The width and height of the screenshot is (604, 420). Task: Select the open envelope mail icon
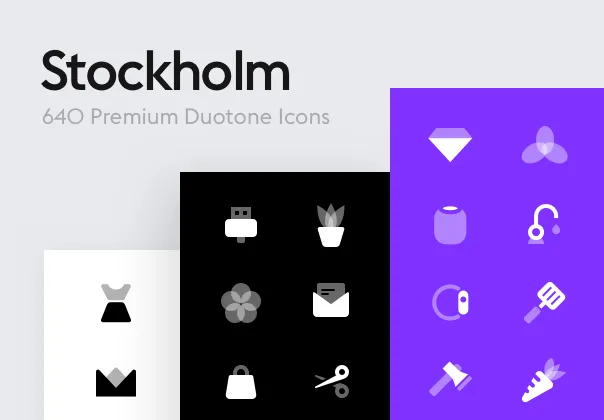point(331,300)
